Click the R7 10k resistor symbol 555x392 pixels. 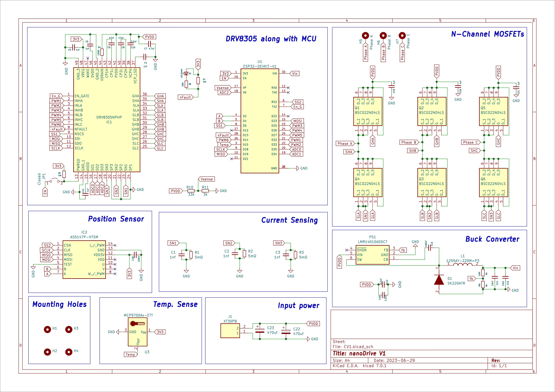pyautogui.click(x=198, y=81)
